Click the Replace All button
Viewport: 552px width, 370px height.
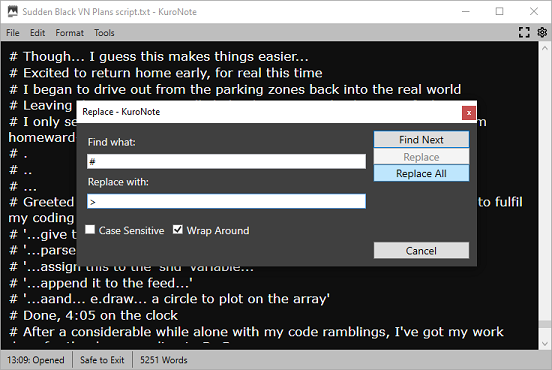[x=421, y=174]
